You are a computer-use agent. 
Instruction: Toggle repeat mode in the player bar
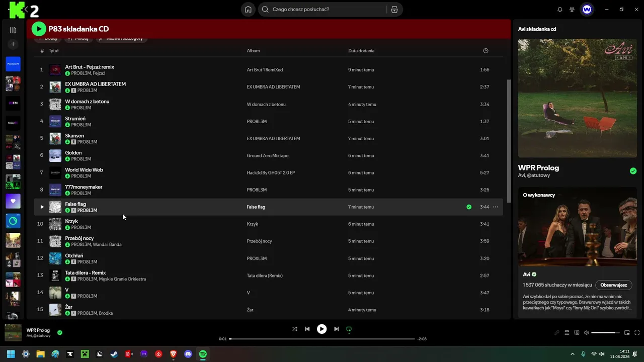349,329
